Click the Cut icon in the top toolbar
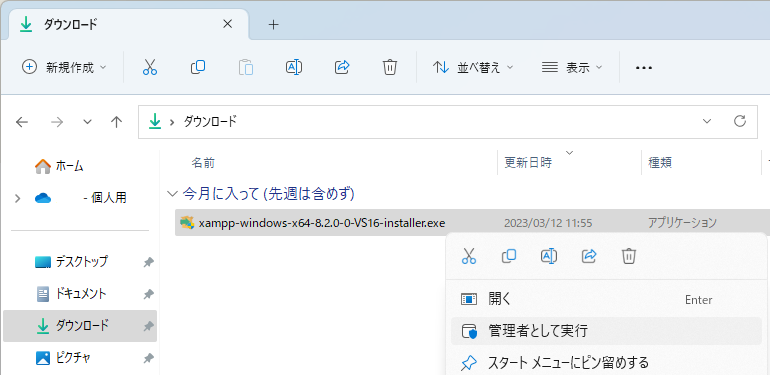The width and height of the screenshot is (770, 375). 150,67
